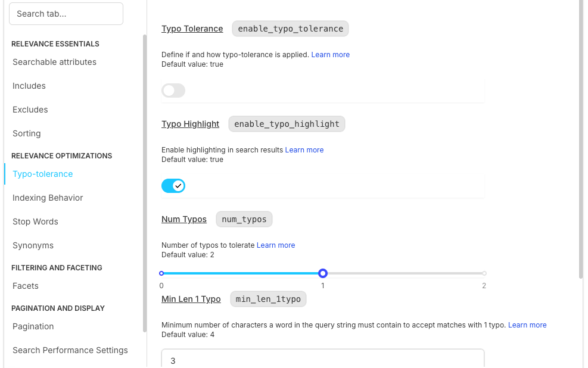This screenshot has width=588, height=368.
Task: Open the Facets settings tab
Action: 26,286
